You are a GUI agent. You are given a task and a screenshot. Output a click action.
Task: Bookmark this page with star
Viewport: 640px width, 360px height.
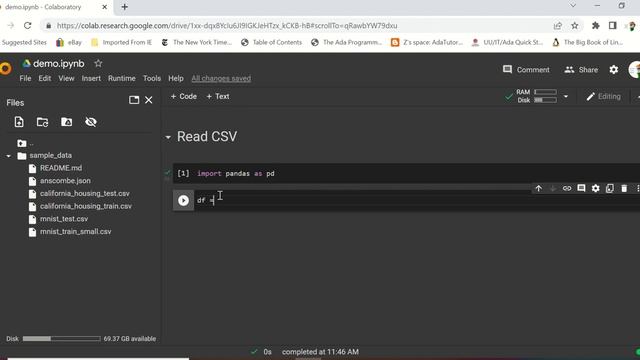click(575, 26)
